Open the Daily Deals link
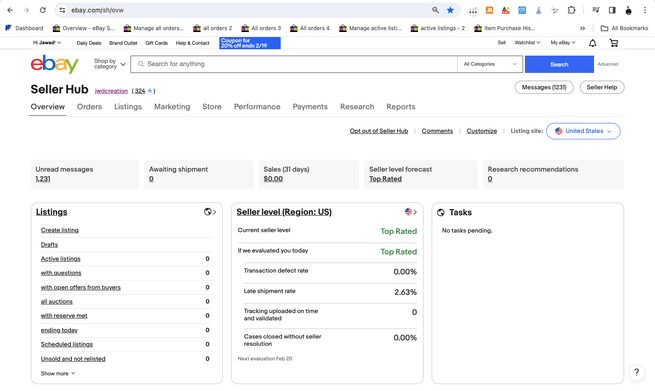 click(x=89, y=43)
